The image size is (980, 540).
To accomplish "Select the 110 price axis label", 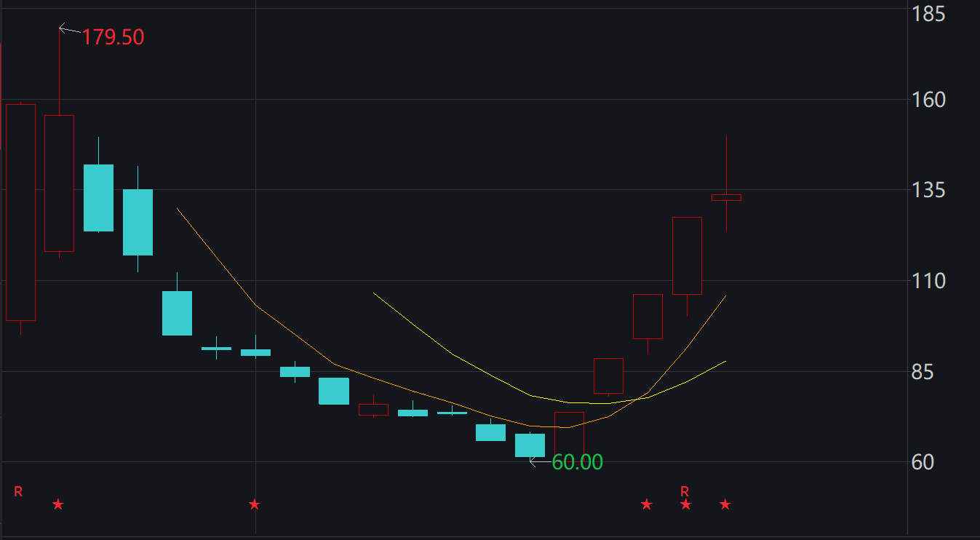I will pos(929,281).
